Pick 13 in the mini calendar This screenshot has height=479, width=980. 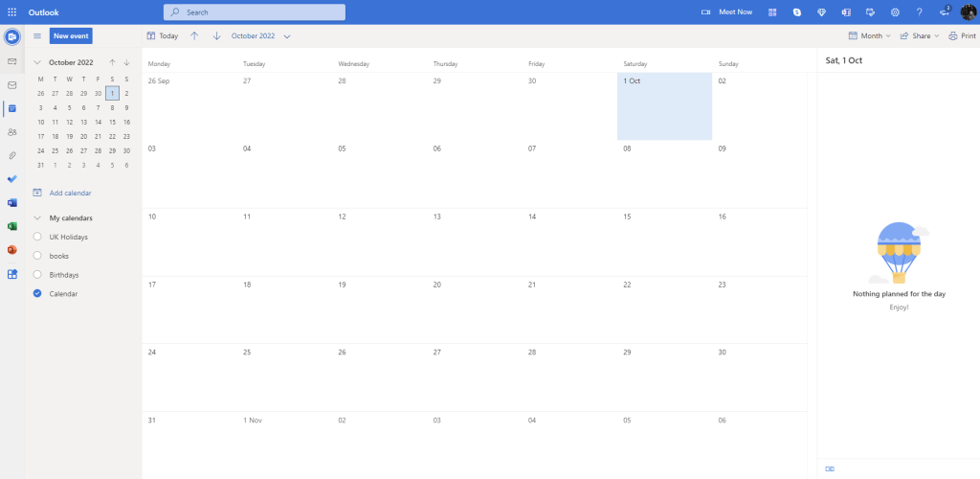click(x=84, y=122)
